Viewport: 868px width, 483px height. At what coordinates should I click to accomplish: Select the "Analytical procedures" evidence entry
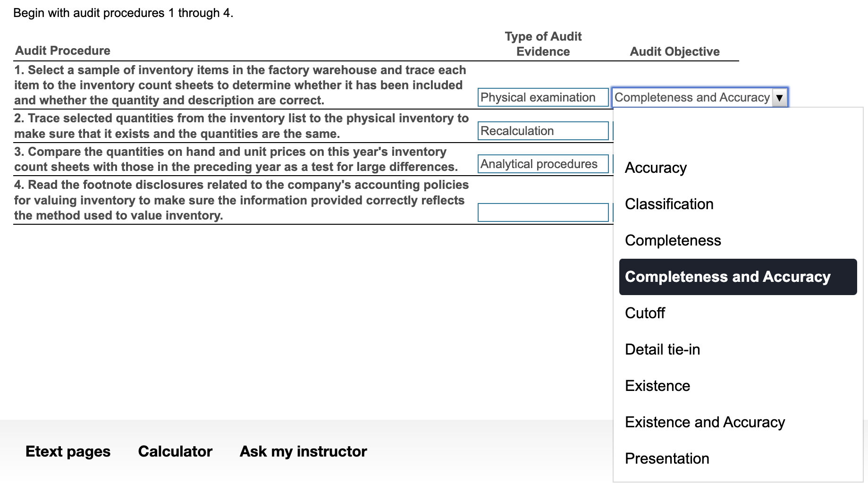(x=543, y=164)
